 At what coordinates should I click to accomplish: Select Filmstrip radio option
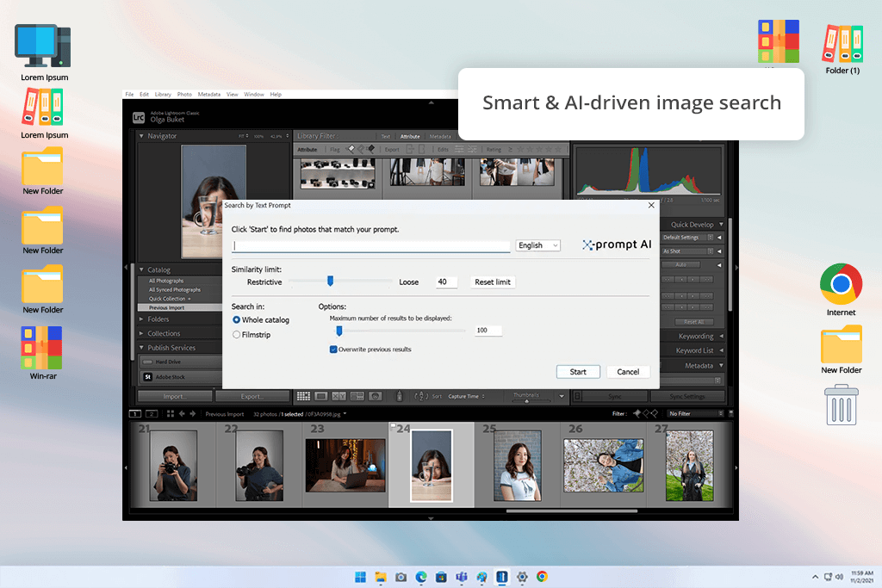click(236, 335)
